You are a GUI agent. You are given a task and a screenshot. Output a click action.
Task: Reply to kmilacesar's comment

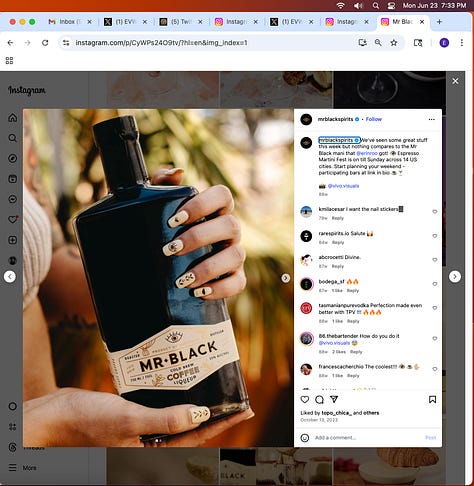pyautogui.click(x=338, y=218)
